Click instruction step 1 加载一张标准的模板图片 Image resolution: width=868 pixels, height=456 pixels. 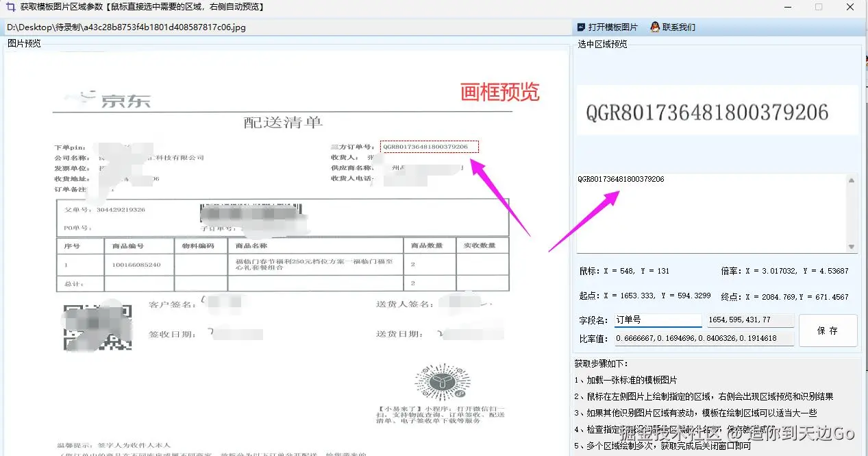625,380
